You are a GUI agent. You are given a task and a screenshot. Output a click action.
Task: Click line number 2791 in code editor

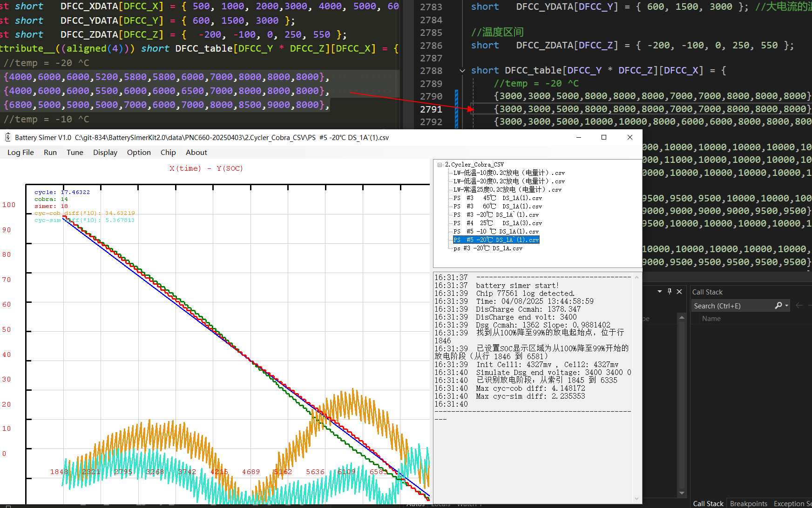(x=431, y=109)
